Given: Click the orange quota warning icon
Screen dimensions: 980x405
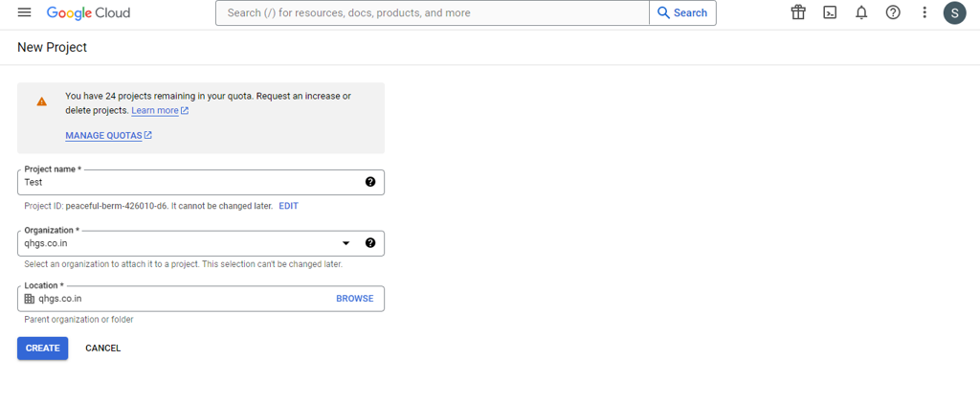Looking at the screenshot, I should [x=42, y=101].
